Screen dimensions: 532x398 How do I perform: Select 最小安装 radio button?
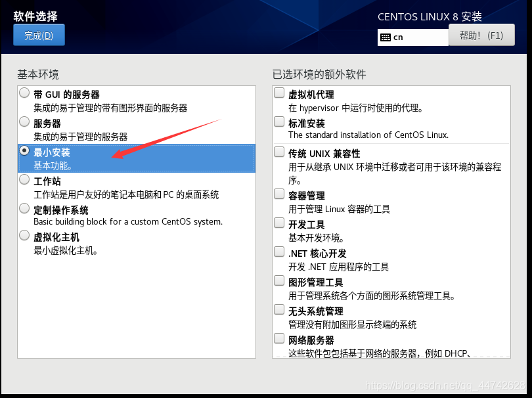[24, 150]
